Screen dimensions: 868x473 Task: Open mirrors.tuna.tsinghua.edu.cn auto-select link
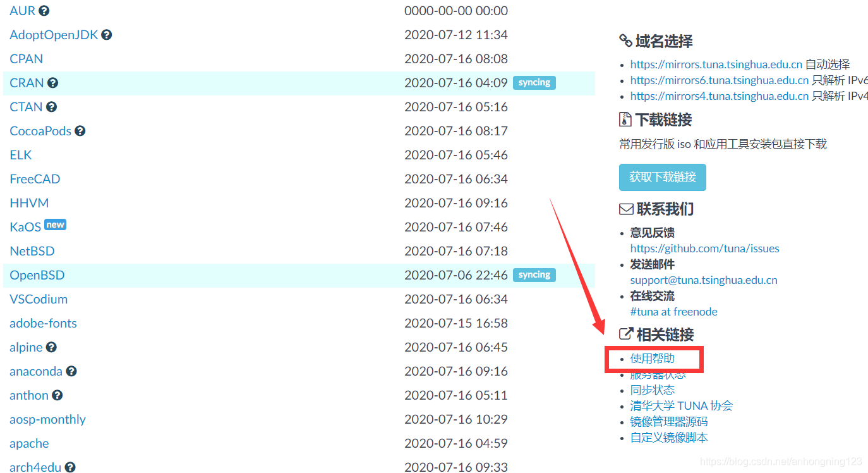[716, 64]
